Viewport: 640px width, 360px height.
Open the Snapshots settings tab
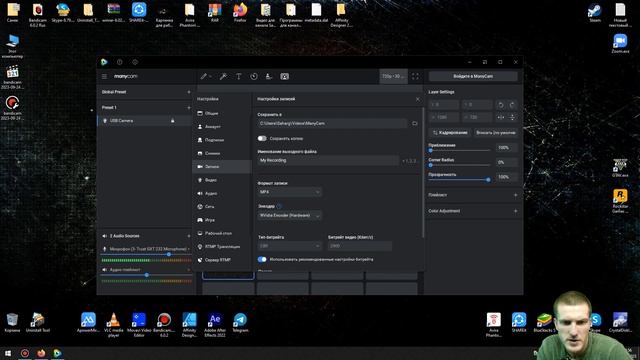click(222, 153)
